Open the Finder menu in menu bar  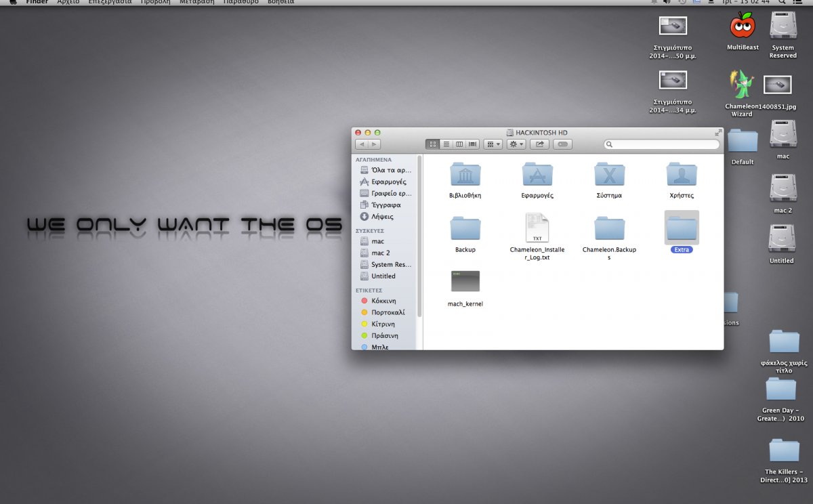37,3
